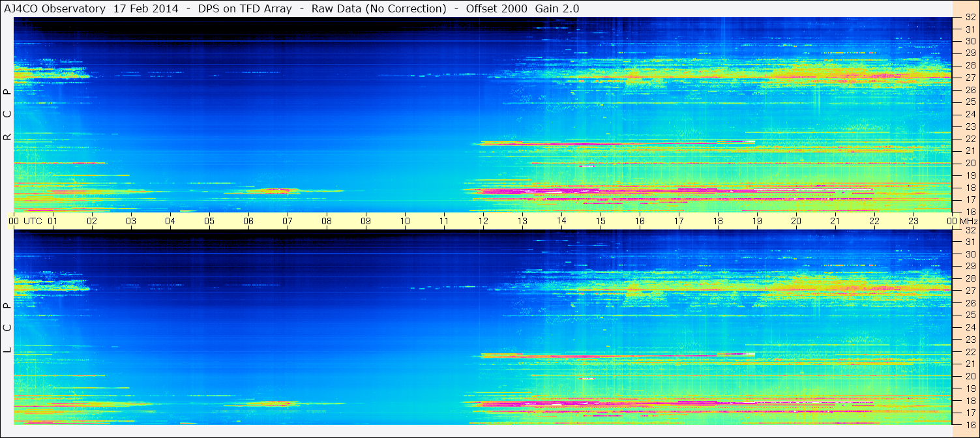The width and height of the screenshot is (980, 438).
Task: Select the '17 Feb 2014' date text
Action: click(x=147, y=8)
